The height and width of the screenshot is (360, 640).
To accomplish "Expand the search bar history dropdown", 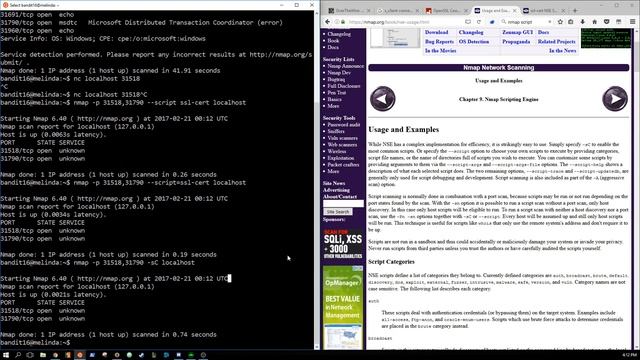I will pyautogui.click(x=550, y=22).
